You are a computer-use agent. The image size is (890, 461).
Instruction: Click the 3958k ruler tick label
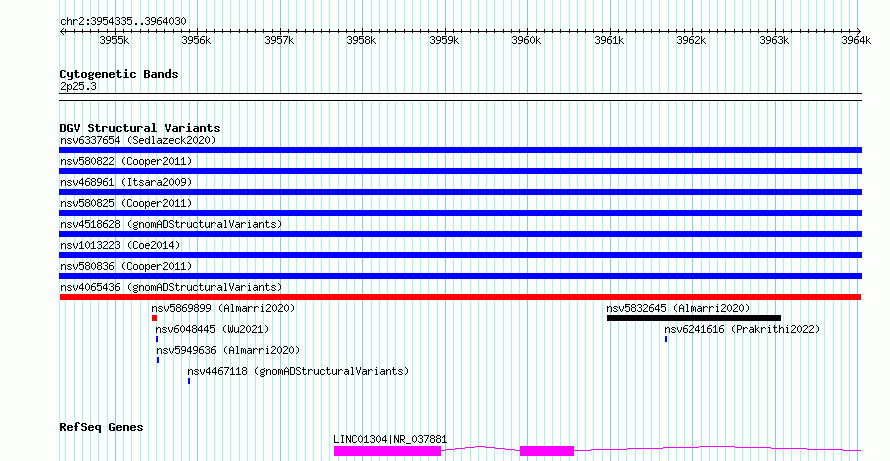coord(362,40)
